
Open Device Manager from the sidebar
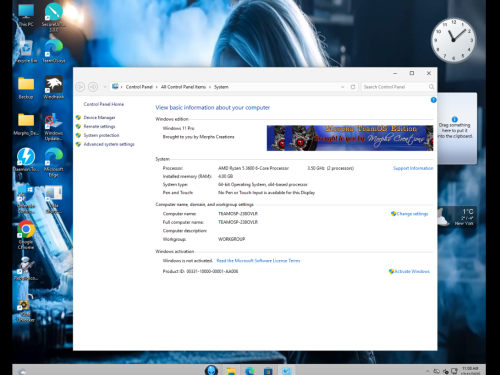pos(99,118)
